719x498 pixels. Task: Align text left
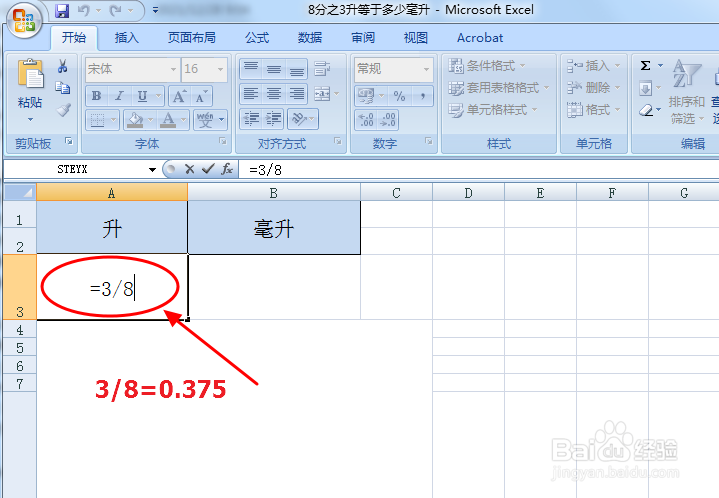(x=250, y=94)
